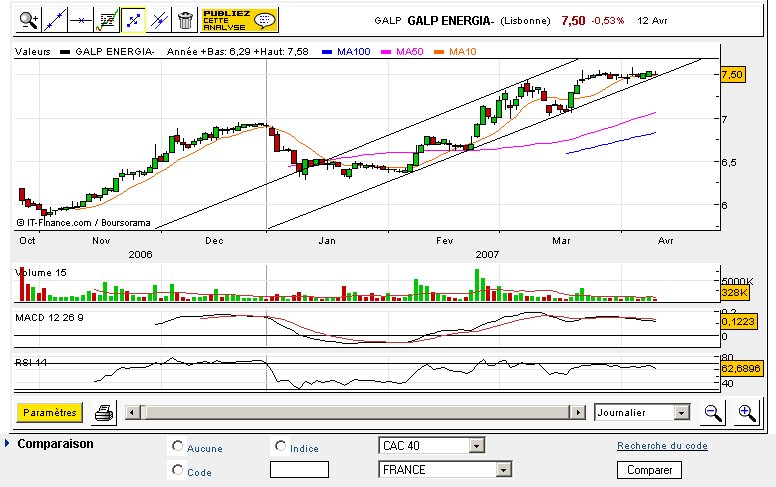The width and height of the screenshot is (776, 487).
Task: Click the Publiez cette analyse button
Action: pos(239,20)
